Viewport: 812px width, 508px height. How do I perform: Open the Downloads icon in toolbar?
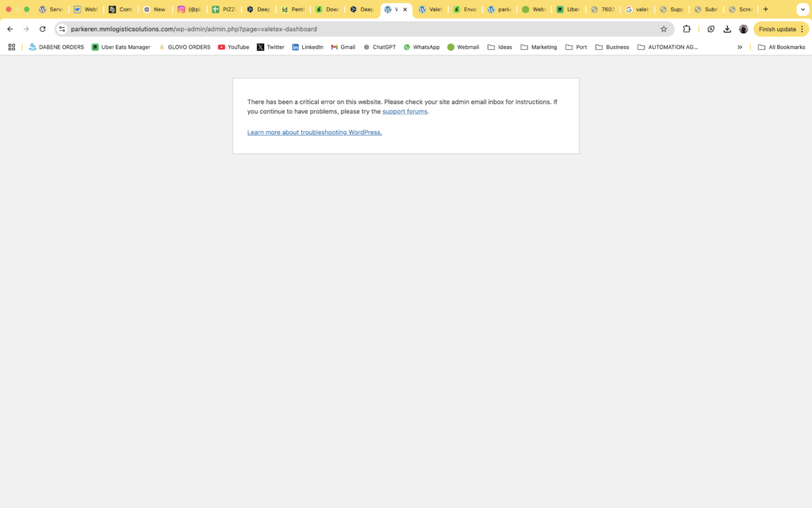pyautogui.click(x=727, y=29)
